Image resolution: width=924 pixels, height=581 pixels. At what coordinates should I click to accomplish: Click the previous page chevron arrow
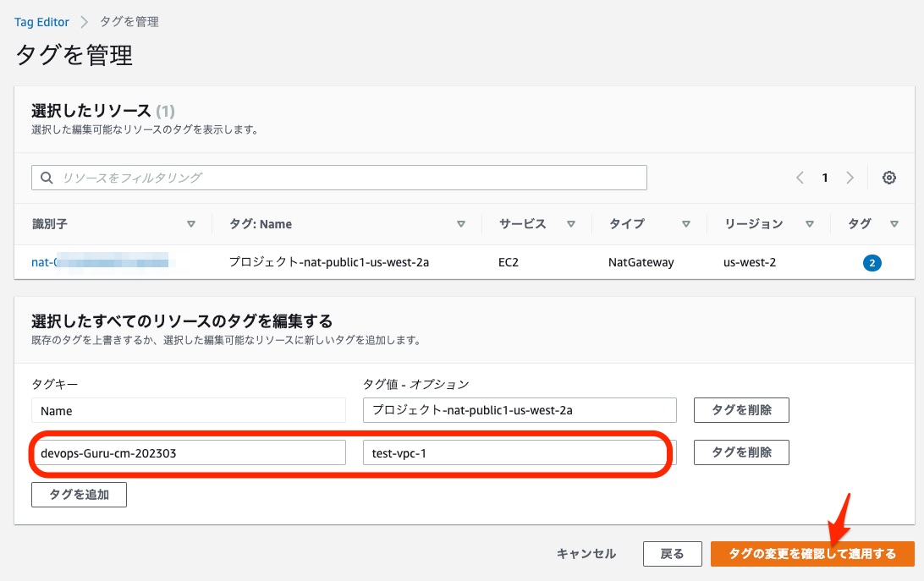point(800,178)
